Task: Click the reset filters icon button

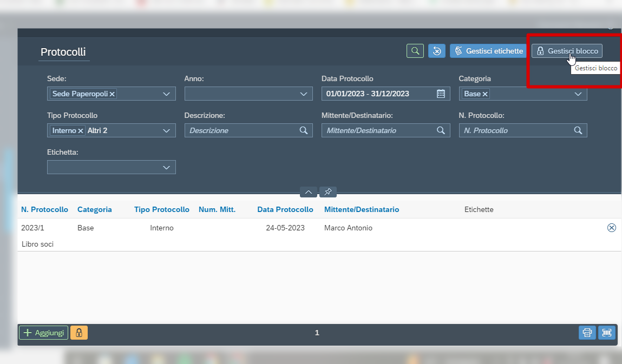Action: tap(437, 51)
